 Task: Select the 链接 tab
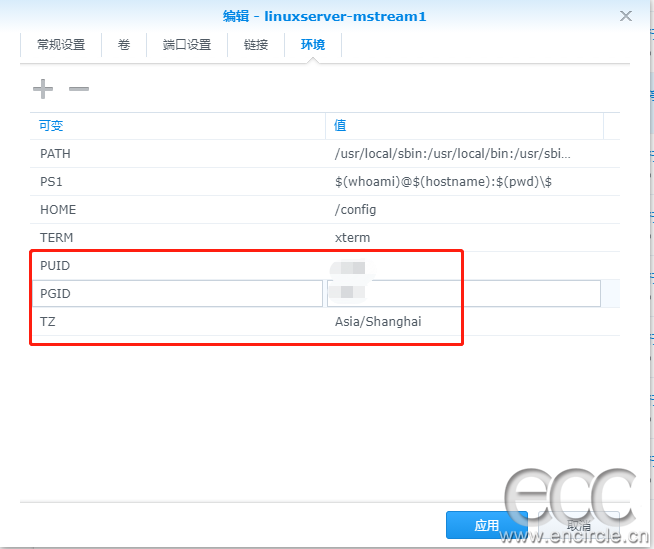click(256, 45)
